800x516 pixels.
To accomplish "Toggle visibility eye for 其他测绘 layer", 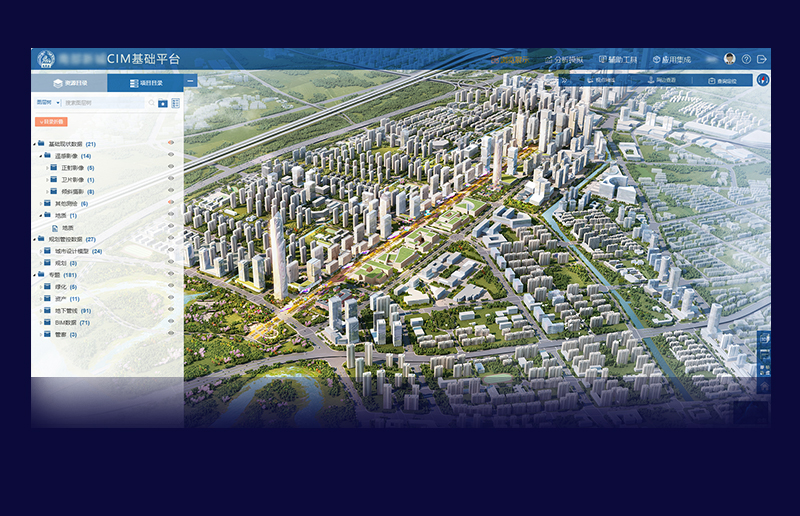I will [x=171, y=203].
